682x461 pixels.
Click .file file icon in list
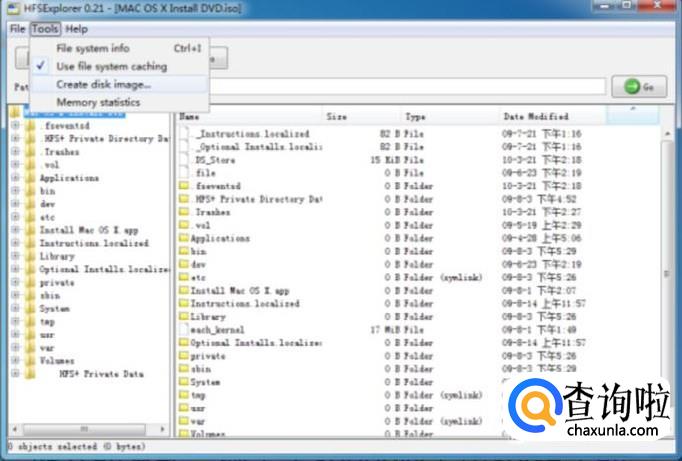tap(184, 173)
